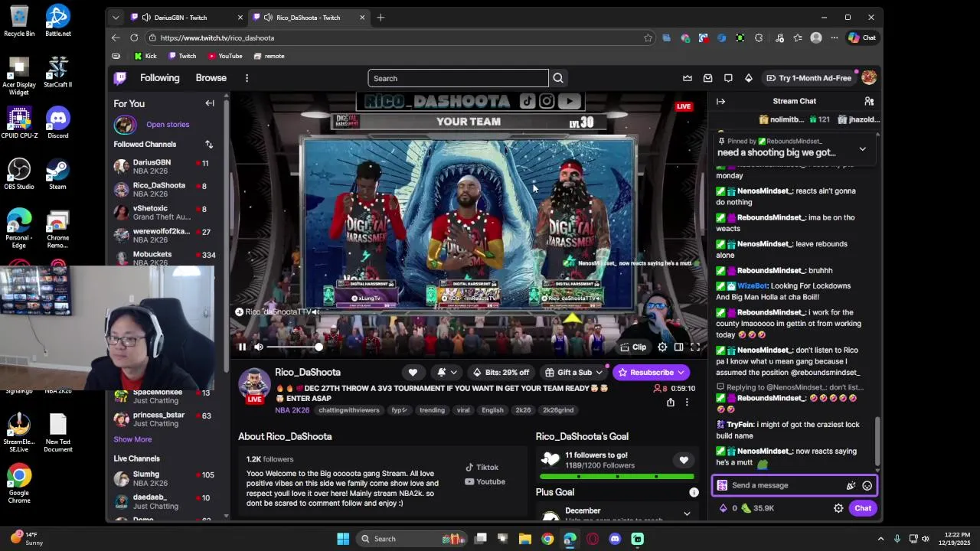
Task: Open stories link
Action: pyautogui.click(x=168, y=124)
